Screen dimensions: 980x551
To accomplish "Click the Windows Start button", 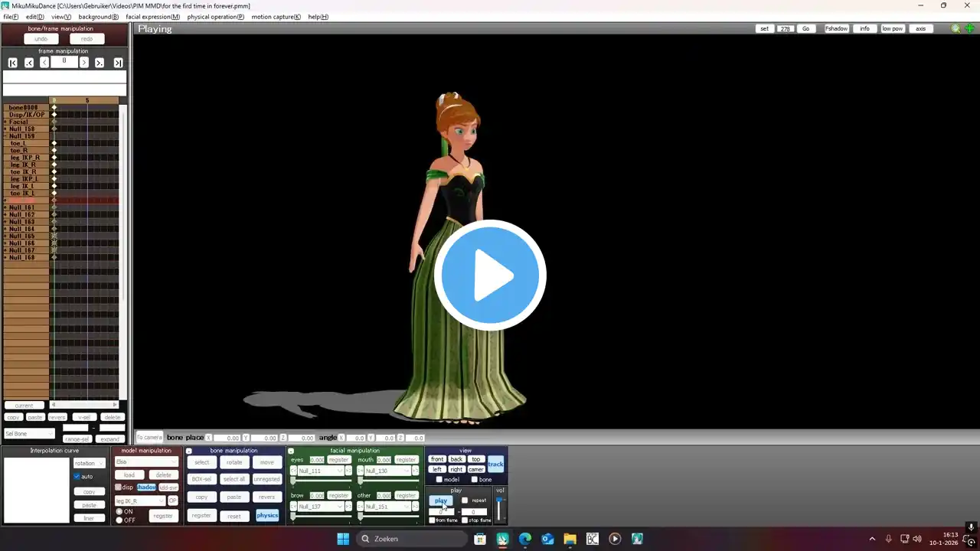I will [343, 539].
